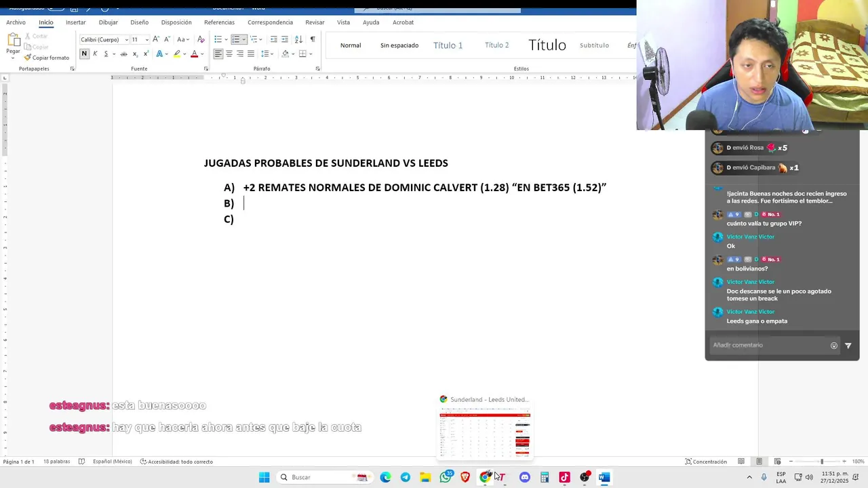868x488 pixels.
Task: Toggle strikethrough text formatting
Action: (123, 54)
